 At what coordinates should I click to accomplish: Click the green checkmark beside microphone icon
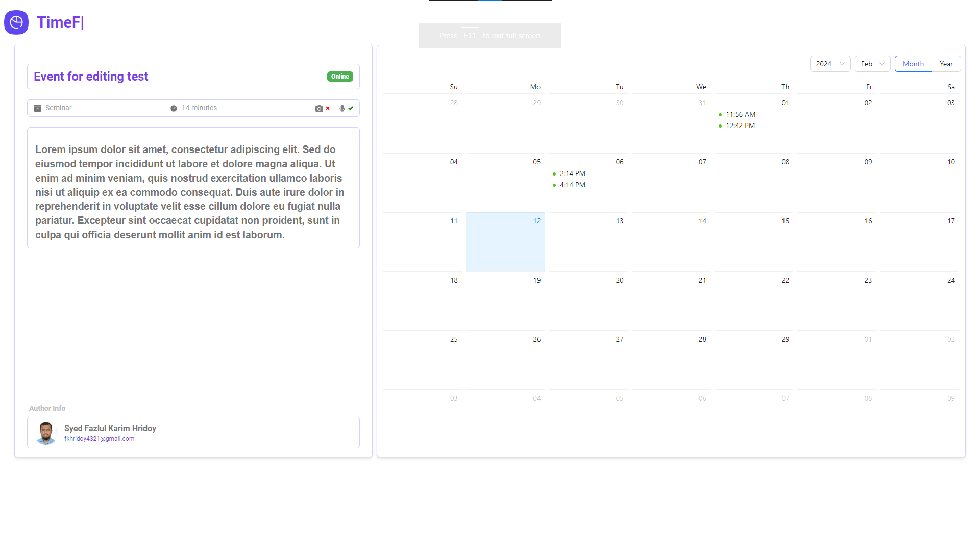click(x=350, y=108)
